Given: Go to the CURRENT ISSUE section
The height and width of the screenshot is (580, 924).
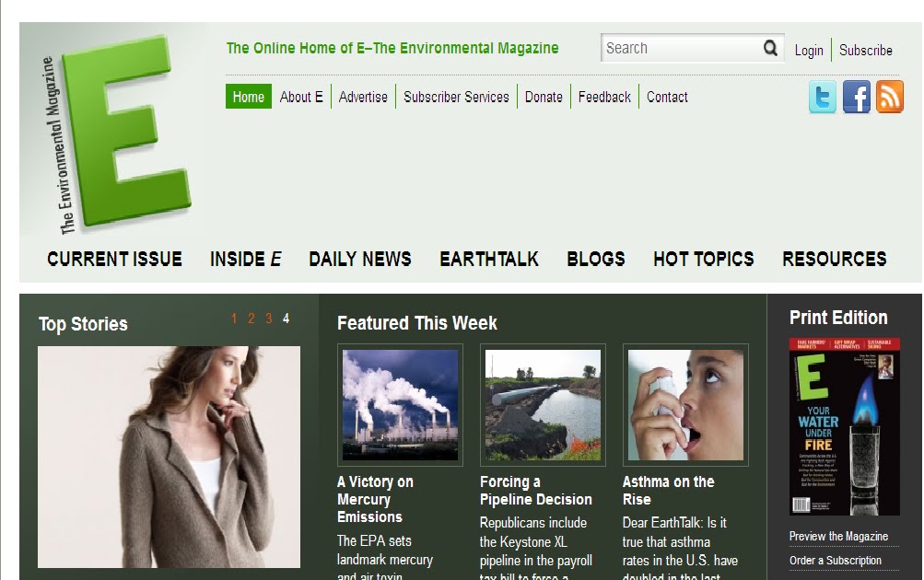Looking at the screenshot, I should (114, 259).
